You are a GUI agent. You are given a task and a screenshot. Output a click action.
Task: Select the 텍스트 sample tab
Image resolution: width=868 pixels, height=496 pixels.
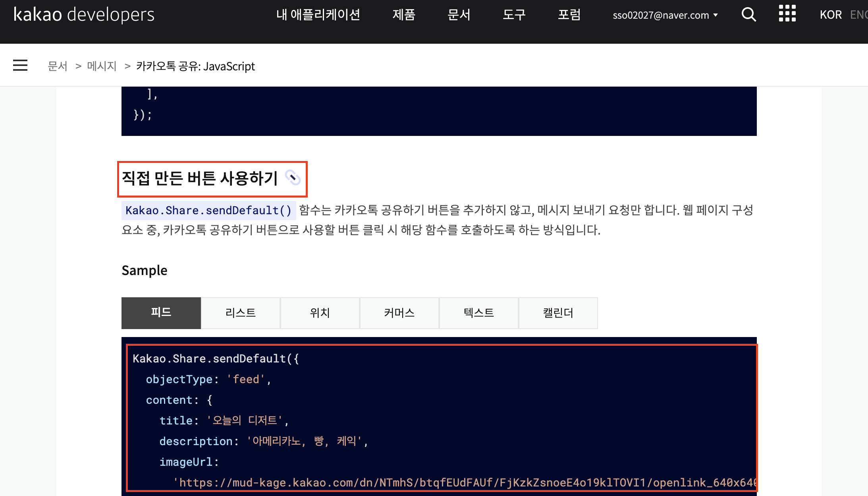(479, 313)
